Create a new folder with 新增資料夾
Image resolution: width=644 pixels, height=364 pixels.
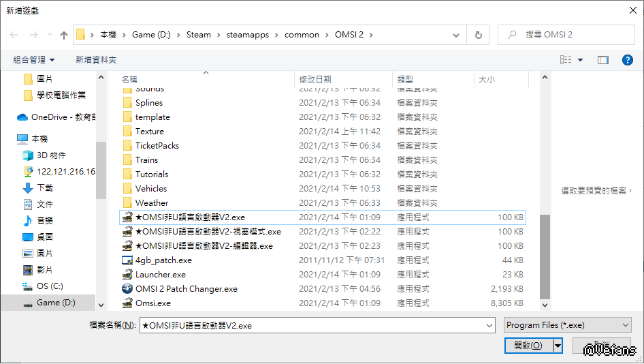[x=96, y=59]
